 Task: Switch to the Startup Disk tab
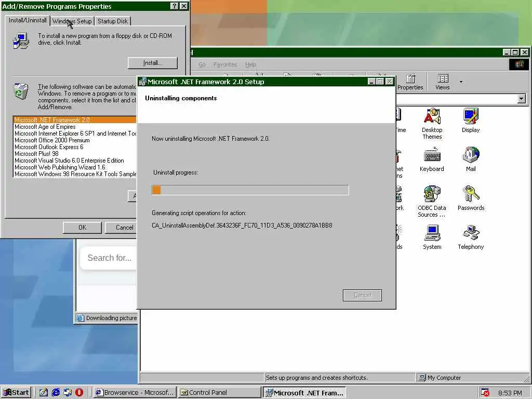tap(113, 21)
